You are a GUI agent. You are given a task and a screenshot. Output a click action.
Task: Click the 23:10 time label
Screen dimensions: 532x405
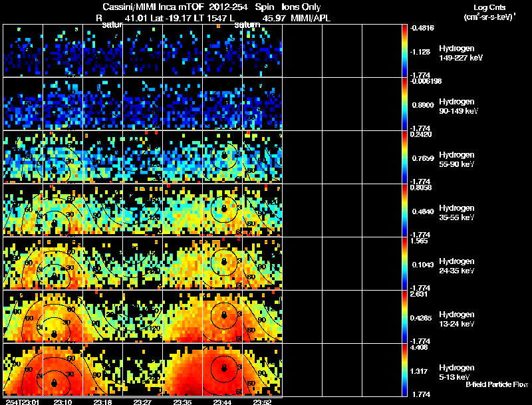[x=63, y=402]
